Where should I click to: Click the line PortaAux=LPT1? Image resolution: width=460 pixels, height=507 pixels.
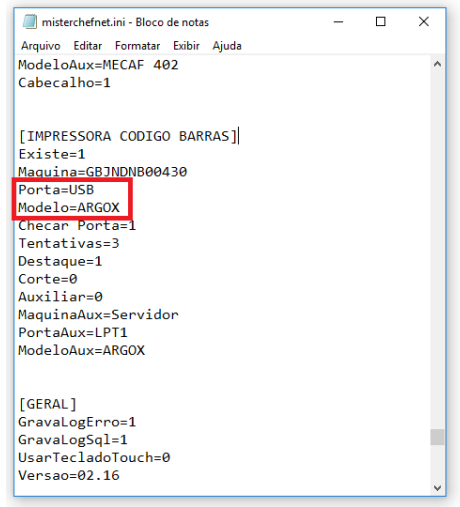pyautogui.click(x=73, y=332)
